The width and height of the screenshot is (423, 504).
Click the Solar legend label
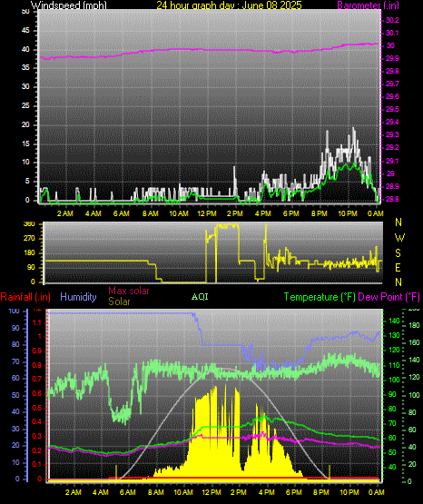(x=119, y=301)
